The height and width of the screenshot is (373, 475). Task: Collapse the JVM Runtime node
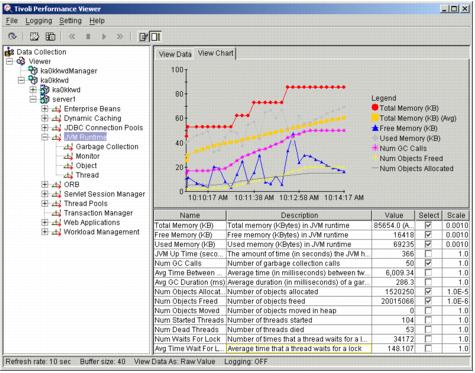click(x=45, y=137)
